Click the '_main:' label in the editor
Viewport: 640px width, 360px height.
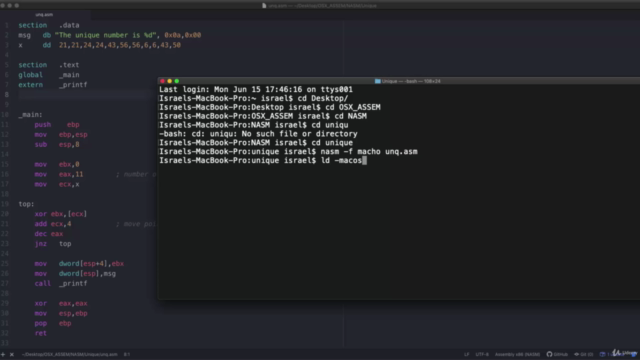[x=30, y=115]
